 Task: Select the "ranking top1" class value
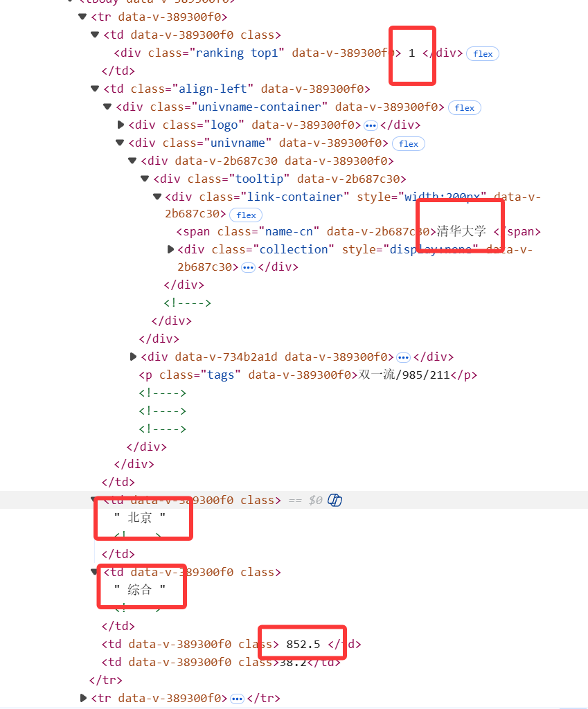(x=237, y=53)
